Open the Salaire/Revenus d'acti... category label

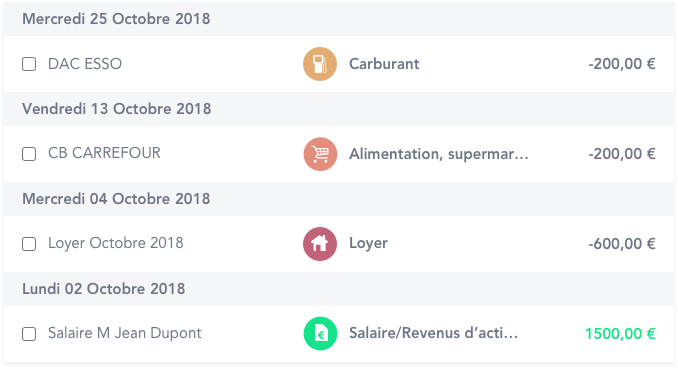coord(433,333)
